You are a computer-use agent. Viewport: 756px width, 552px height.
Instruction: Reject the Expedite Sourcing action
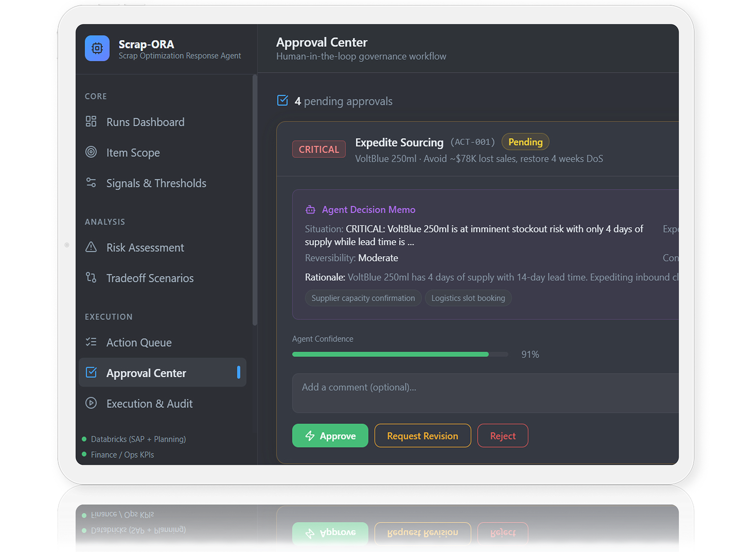pos(503,436)
